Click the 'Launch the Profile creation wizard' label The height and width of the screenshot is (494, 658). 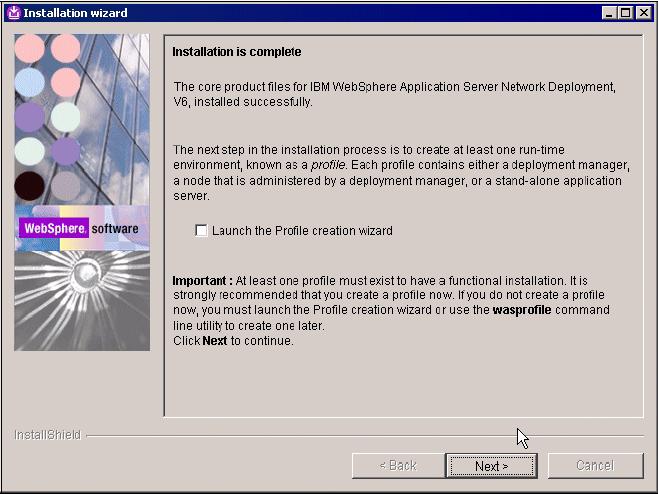(x=302, y=230)
